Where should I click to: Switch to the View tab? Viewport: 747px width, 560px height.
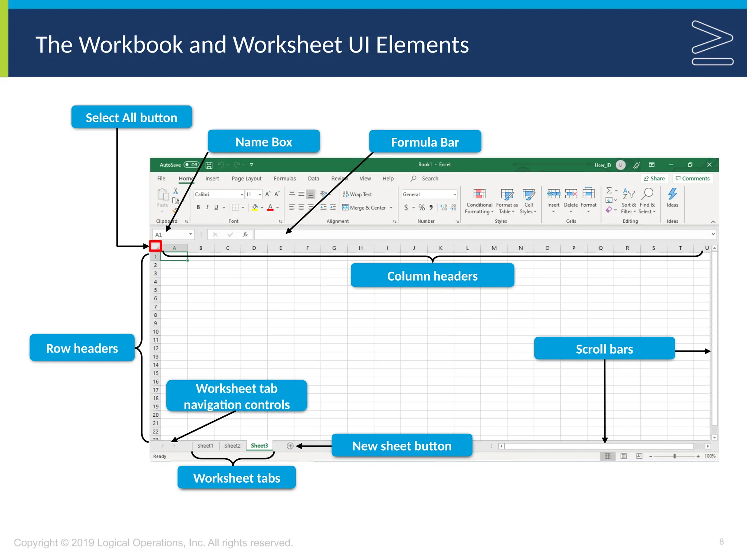(365, 179)
